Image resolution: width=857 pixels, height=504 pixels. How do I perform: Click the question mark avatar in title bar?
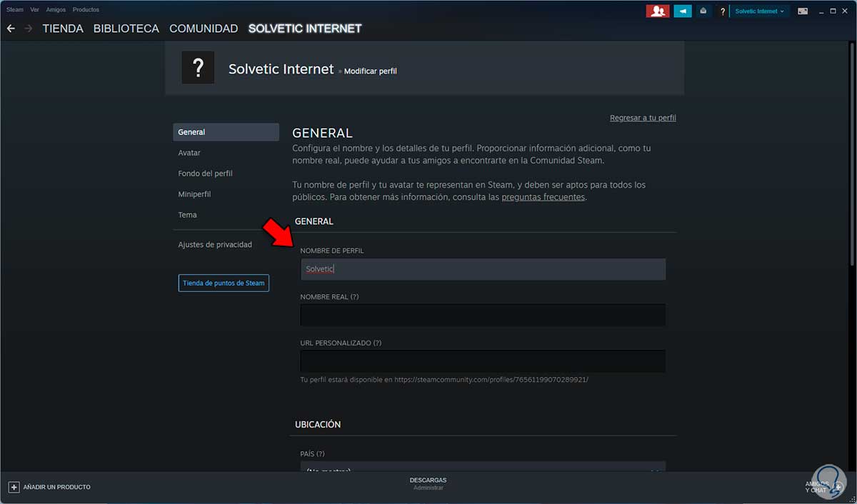click(x=723, y=11)
